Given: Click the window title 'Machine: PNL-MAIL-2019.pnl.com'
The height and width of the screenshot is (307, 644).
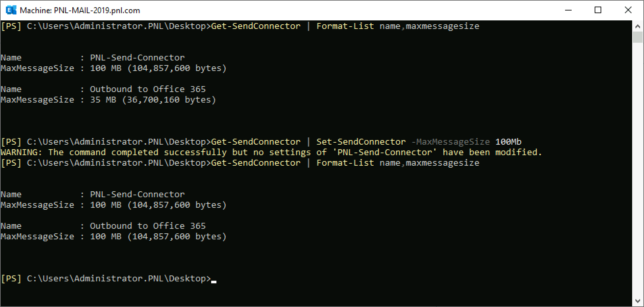Looking at the screenshot, I should (80, 11).
